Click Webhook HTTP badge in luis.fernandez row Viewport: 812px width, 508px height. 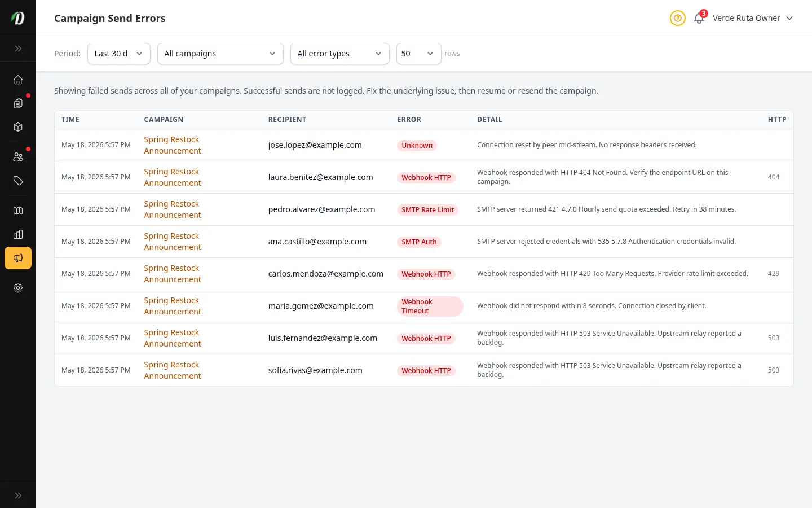426,339
